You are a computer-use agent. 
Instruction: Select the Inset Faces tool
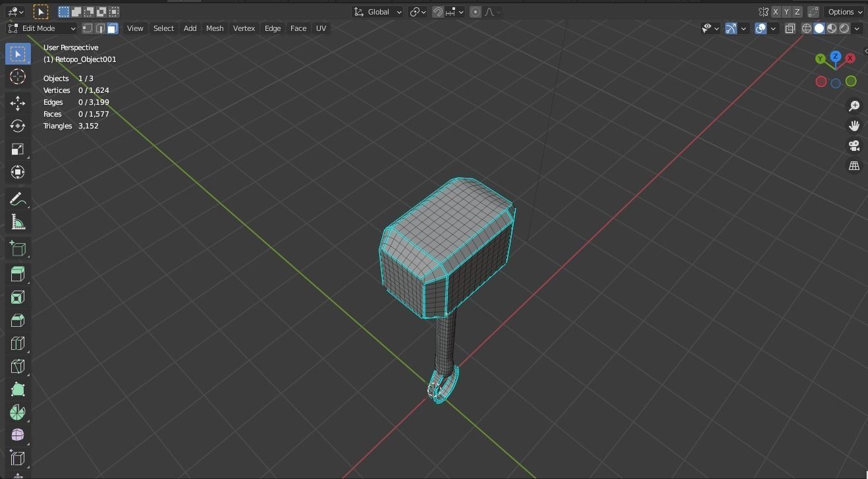18,297
